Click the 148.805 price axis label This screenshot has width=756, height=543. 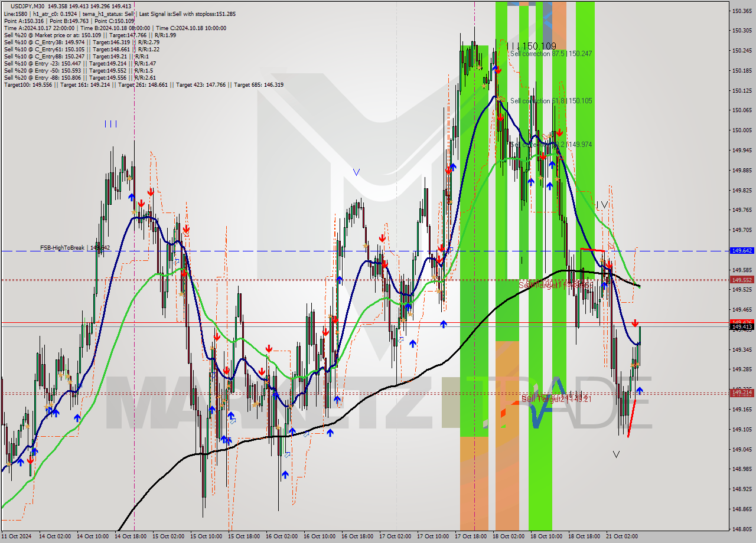click(x=742, y=529)
